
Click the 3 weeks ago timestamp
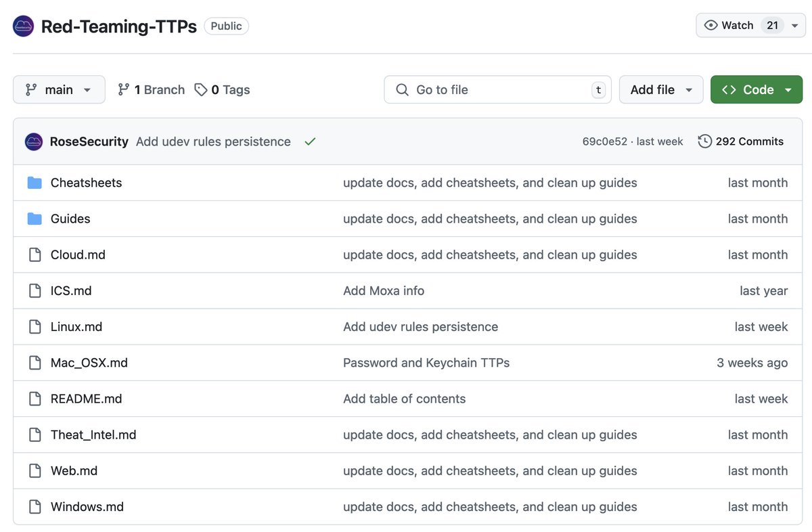752,363
